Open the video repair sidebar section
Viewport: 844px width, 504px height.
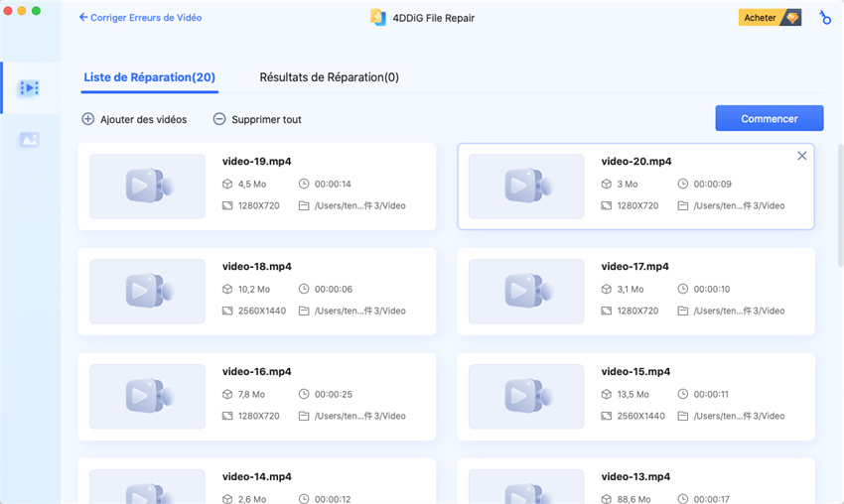click(29, 87)
